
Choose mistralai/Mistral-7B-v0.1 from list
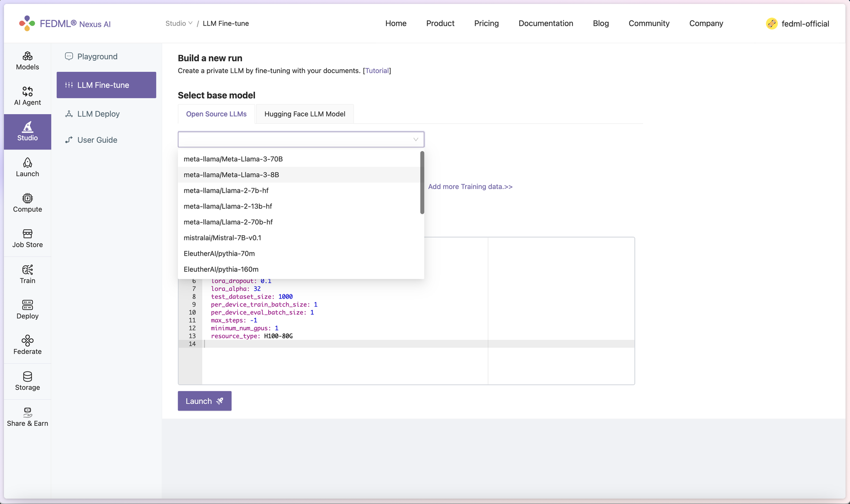[x=222, y=238]
